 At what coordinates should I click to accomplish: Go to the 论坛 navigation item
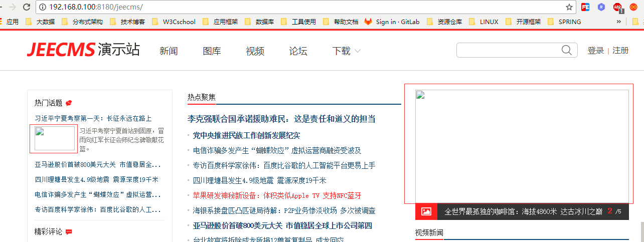pyautogui.click(x=298, y=51)
